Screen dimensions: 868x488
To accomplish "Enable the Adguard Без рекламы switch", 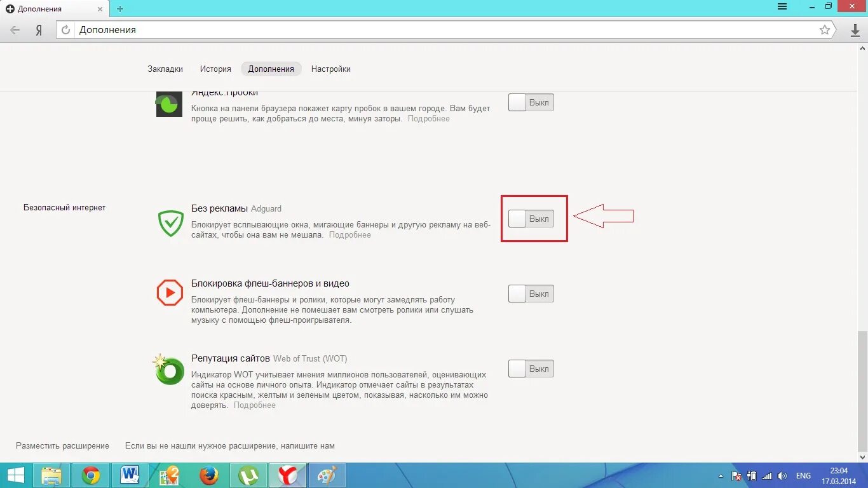I will click(x=531, y=219).
